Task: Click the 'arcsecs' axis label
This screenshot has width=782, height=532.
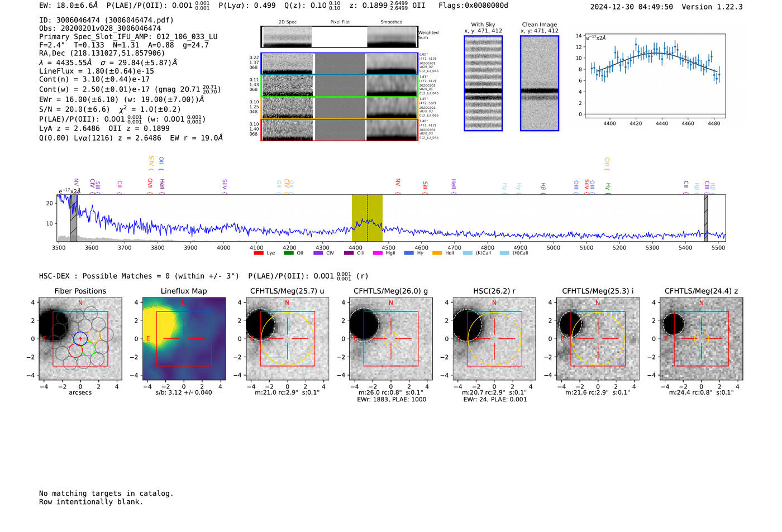Action: coord(80,392)
